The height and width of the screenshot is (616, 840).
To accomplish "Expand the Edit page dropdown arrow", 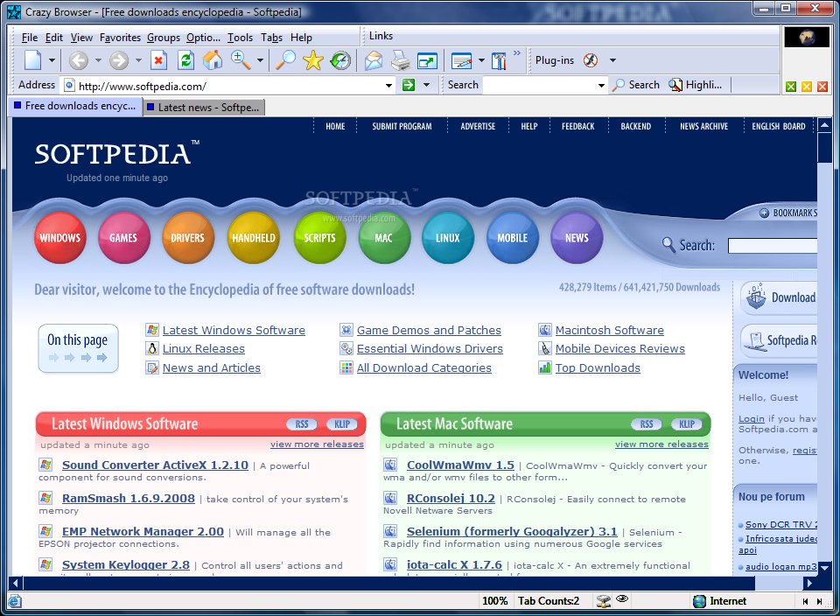I will (481, 60).
